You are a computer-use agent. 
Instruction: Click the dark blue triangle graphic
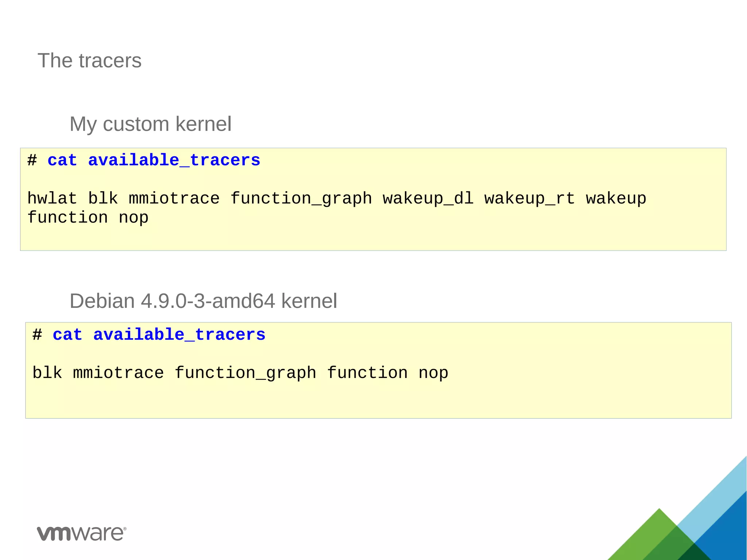click(726, 533)
